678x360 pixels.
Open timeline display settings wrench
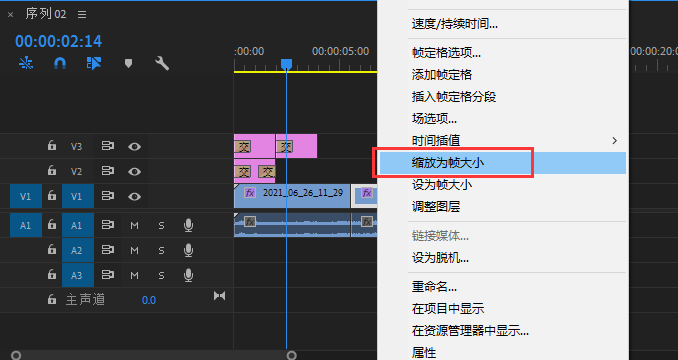[x=162, y=64]
